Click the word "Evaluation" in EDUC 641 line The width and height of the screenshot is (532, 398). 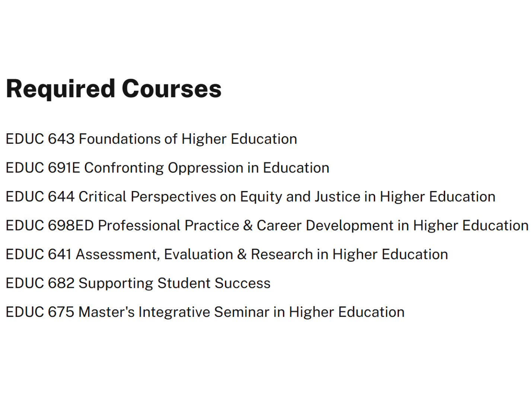(198, 254)
